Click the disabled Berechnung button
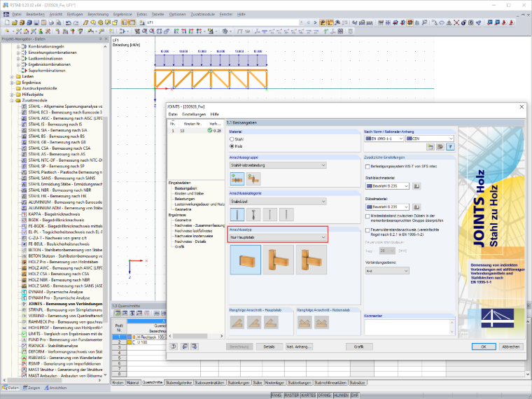 click(239, 346)
